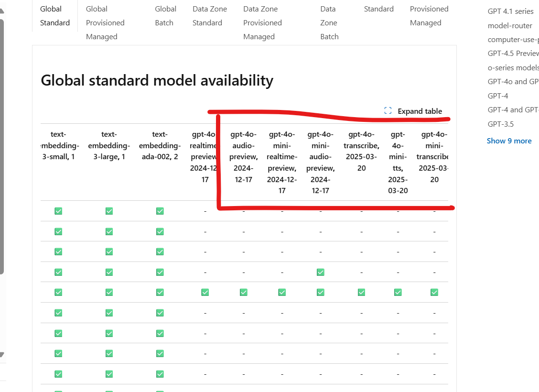Image resolution: width=539 pixels, height=392 pixels.
Task: Switch to the Data Zone Standard tab
Action: pos(210,16)
